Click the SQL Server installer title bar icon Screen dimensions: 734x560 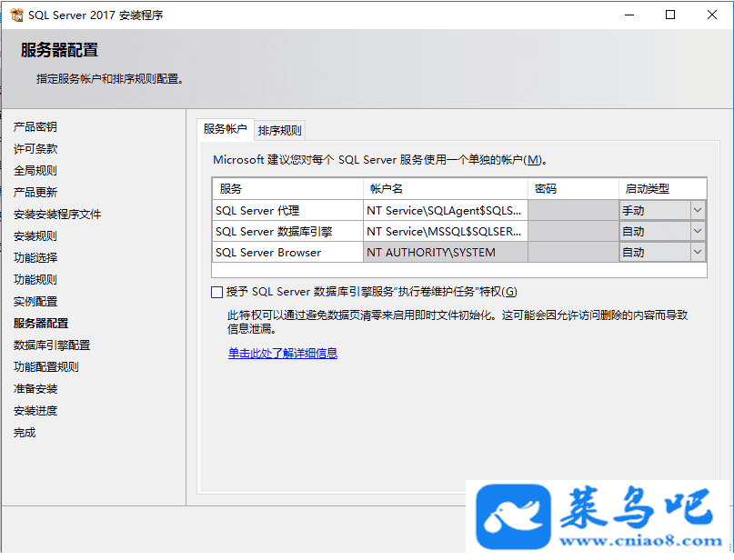click(x=17, y=15)
